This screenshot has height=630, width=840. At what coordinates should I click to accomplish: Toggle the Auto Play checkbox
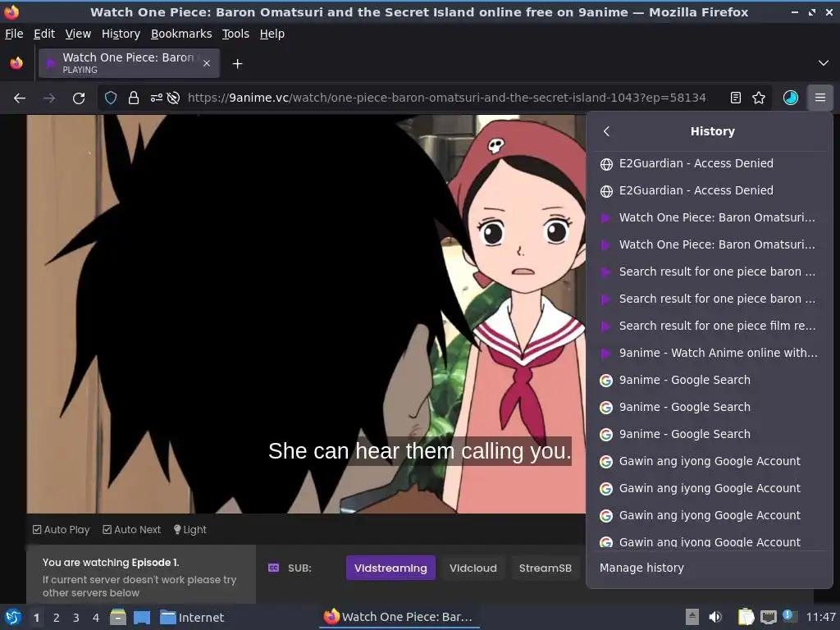(37, 530)
